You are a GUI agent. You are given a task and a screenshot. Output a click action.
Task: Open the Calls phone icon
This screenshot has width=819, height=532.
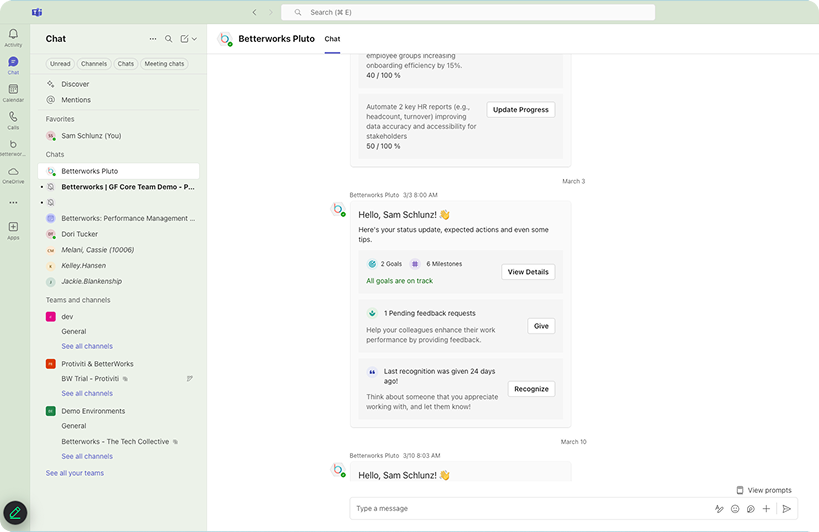point(13,117)
